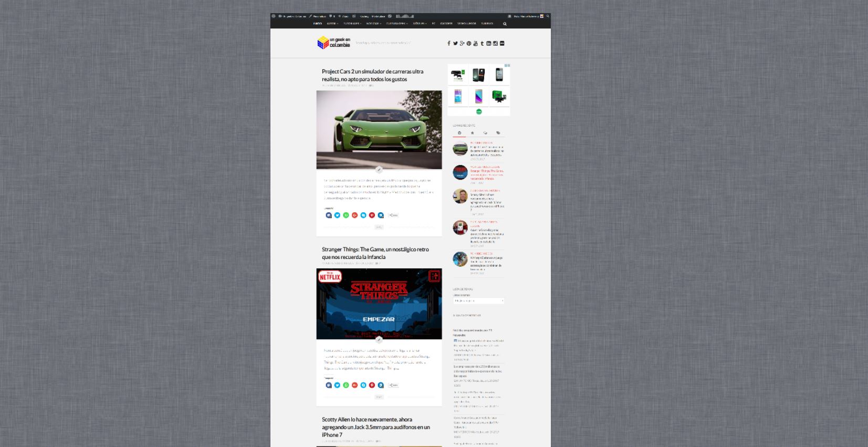This screenshot has height=447, width=868.
Task: Share Project Cars 2 post via WhatsApp
Action: coord(346,215)
